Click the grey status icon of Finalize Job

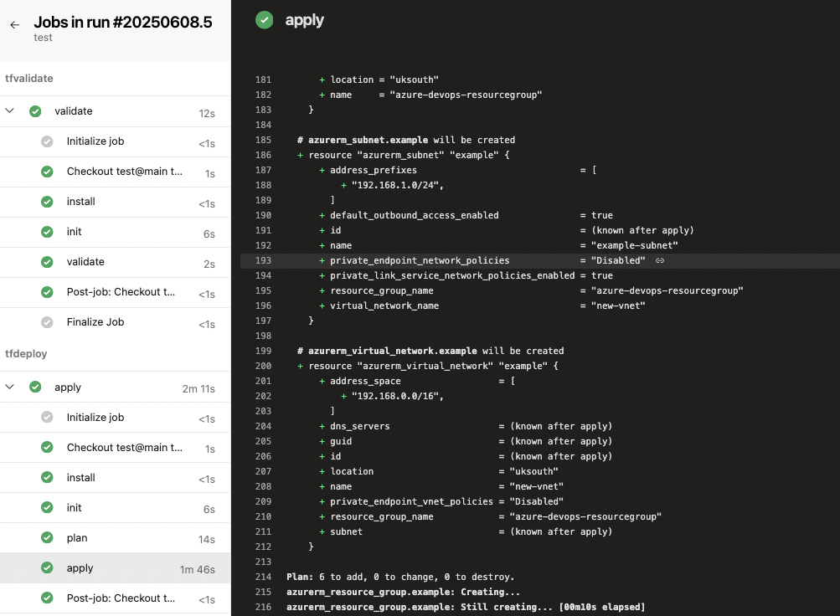(47, 322)
